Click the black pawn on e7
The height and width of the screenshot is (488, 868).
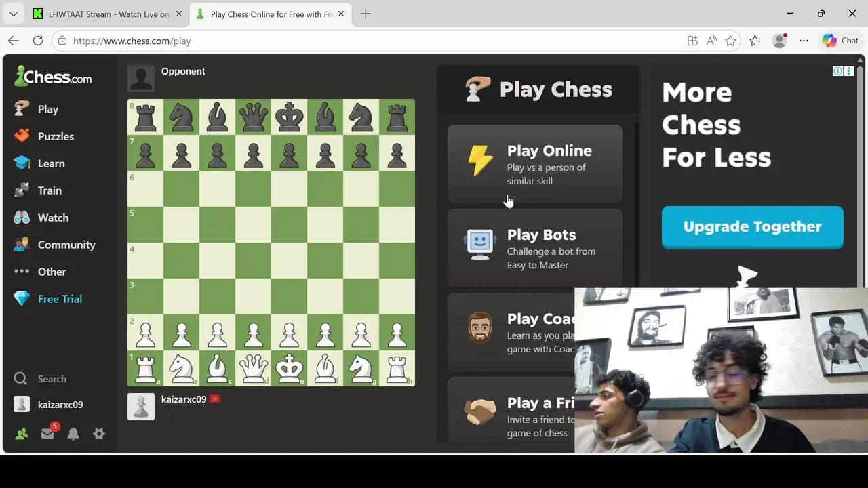[x=289, y=152]
